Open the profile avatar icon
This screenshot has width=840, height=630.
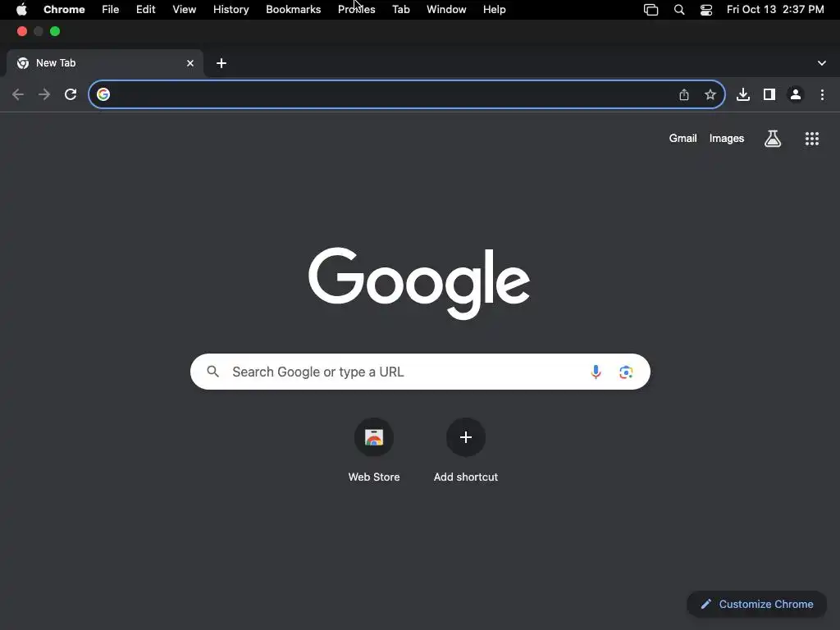point(796,95)
